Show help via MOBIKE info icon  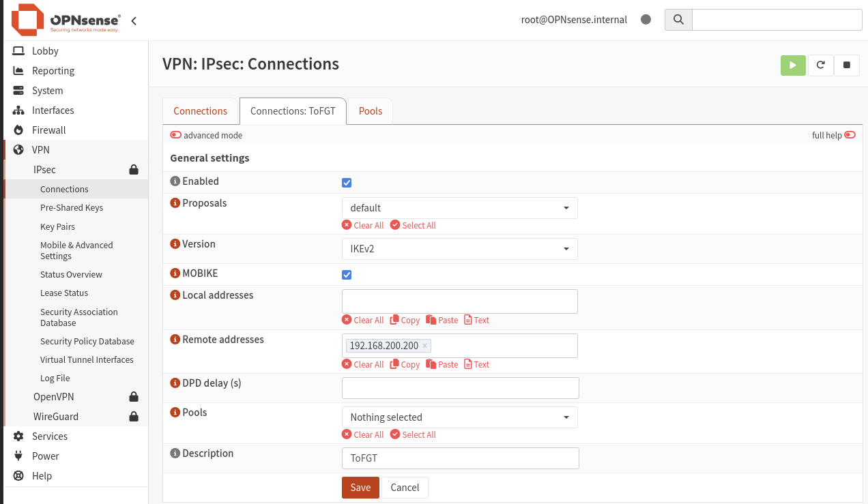175,273
